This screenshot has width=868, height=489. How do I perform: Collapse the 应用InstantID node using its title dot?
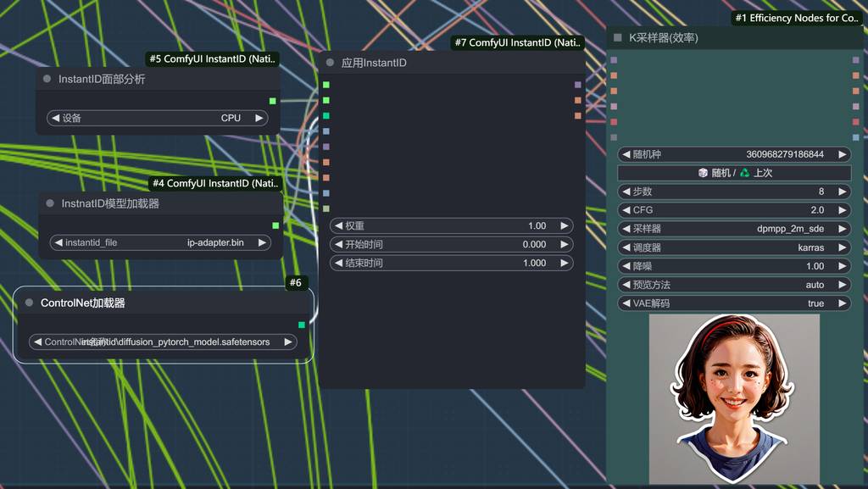click(331, 63)
